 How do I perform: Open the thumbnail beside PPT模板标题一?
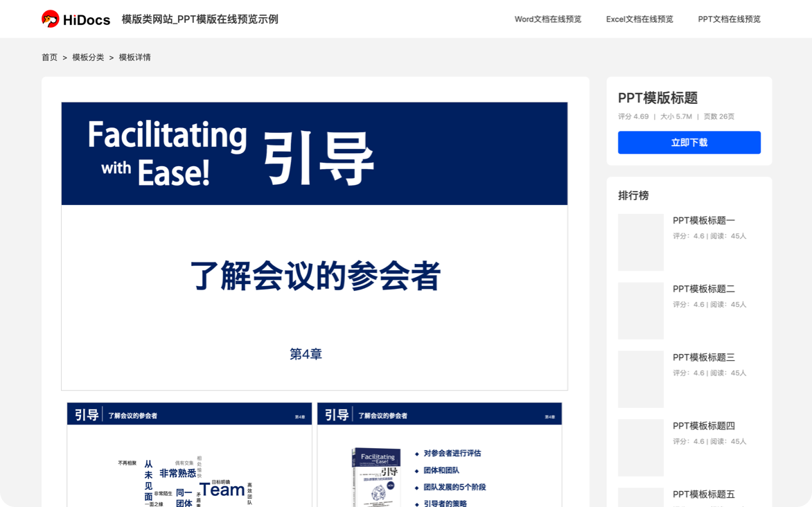(641, 242)
